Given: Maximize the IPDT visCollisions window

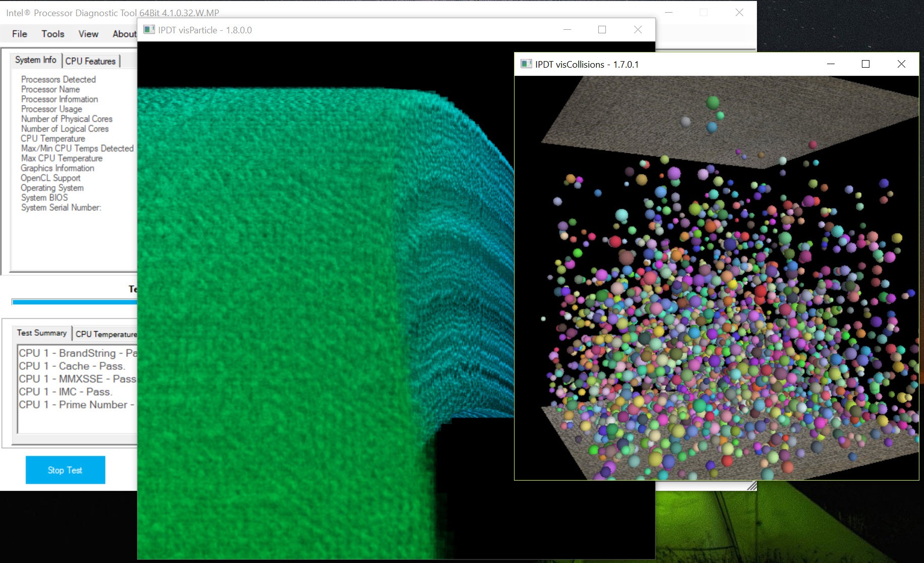Looking at the screenshot, I should pyautogui.click(x=865, y=64).
